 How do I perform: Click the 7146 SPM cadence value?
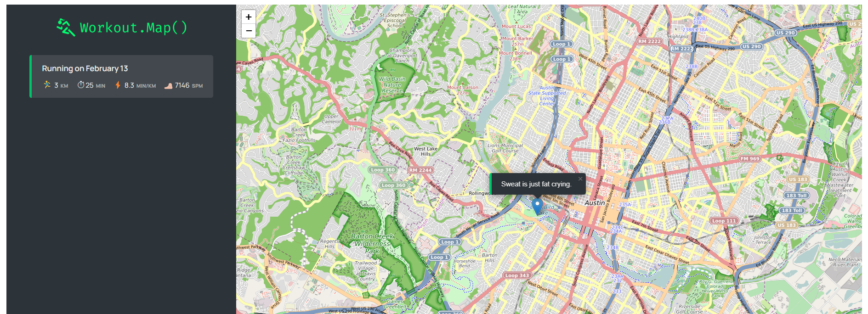189,85
